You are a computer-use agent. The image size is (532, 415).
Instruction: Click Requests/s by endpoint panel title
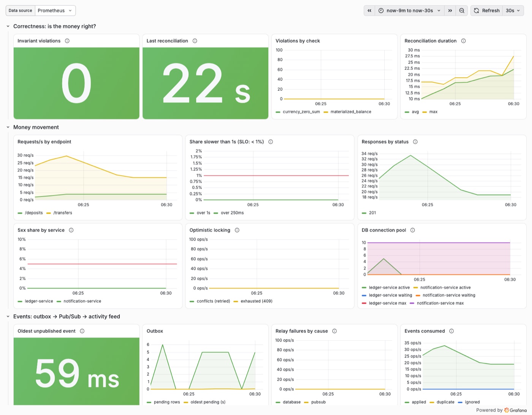click(x=44, y=142)
